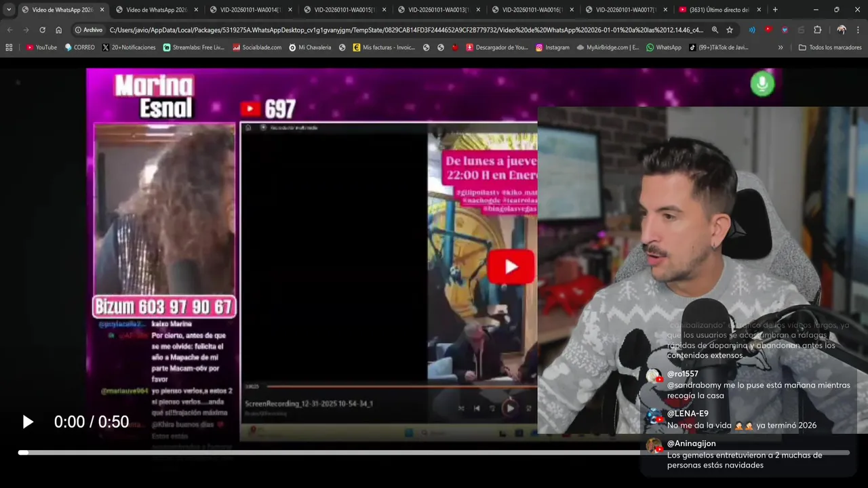Screen dimensions: 868x488
Task: Click the @Aninagijon chat username
Action: click(691, 443)
